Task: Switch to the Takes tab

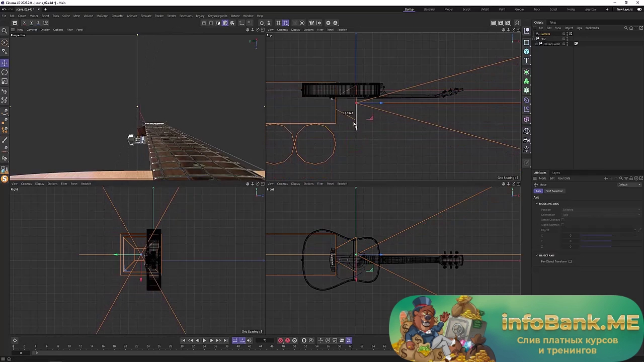Action: click(x=553, y=22)
